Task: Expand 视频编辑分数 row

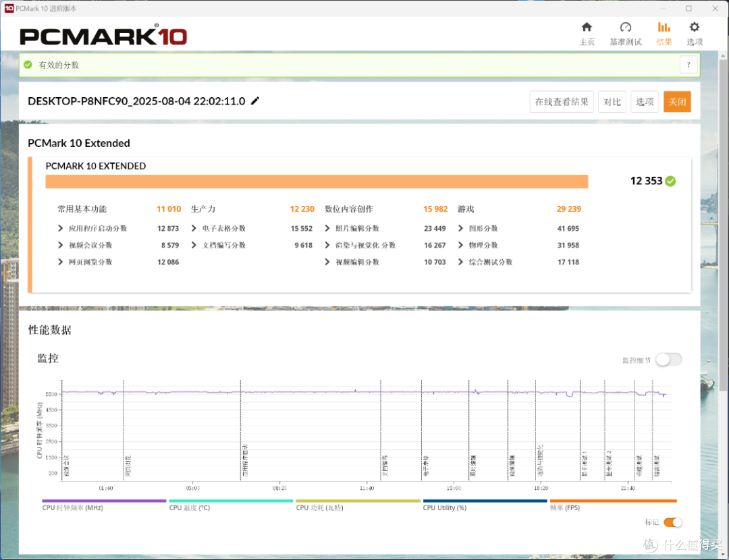Action: (327, 262)
